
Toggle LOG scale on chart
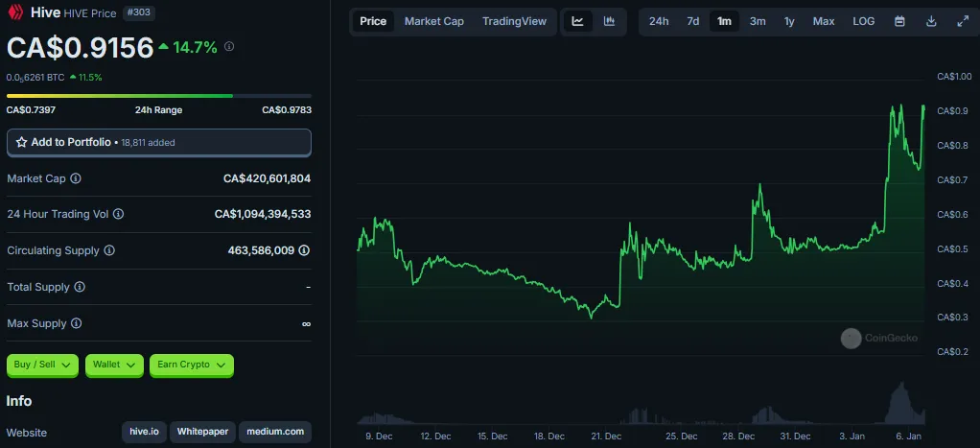point(864,21)
